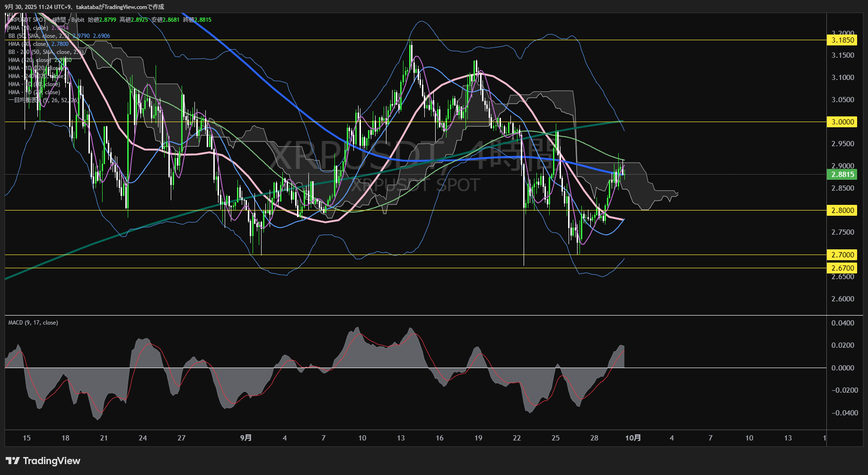Screen dimensions: 868x475
Task: Select the HMA (320, close) legend row
Action: pyautogui.click(x=40, y=60)
